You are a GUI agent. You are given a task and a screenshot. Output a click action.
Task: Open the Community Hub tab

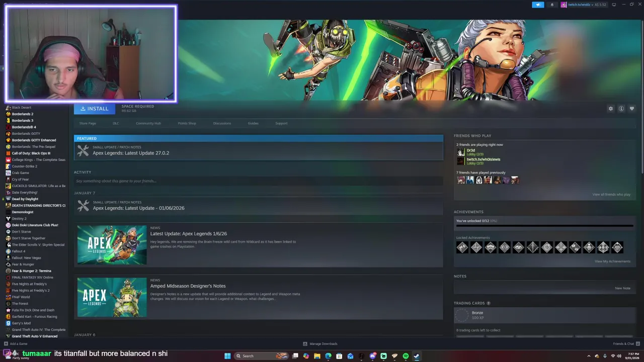pyautogui.click(x=148, y=123)
